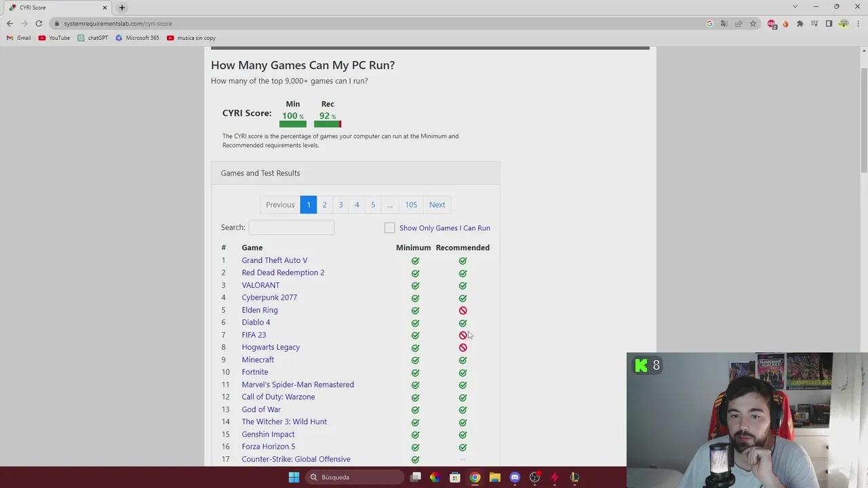Open the Chrome extensions puzzle menu
Image resolution: width=868 pixels, height=488 pixels.
coord(800,24)
